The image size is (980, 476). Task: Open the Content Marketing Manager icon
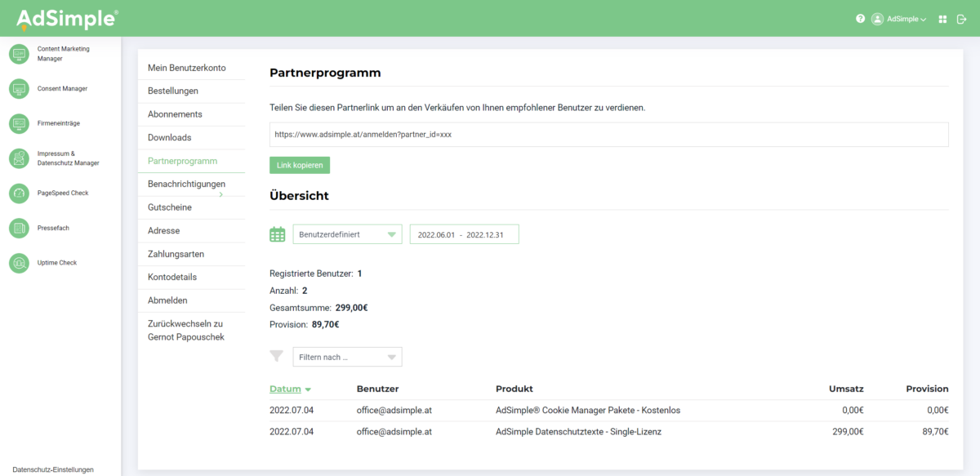pos(19,54)
